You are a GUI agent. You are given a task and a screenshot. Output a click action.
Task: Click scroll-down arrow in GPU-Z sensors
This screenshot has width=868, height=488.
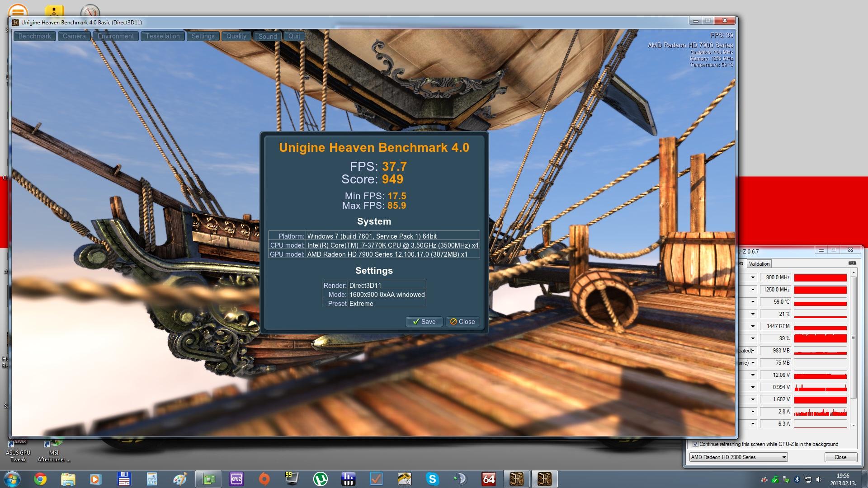854,425
